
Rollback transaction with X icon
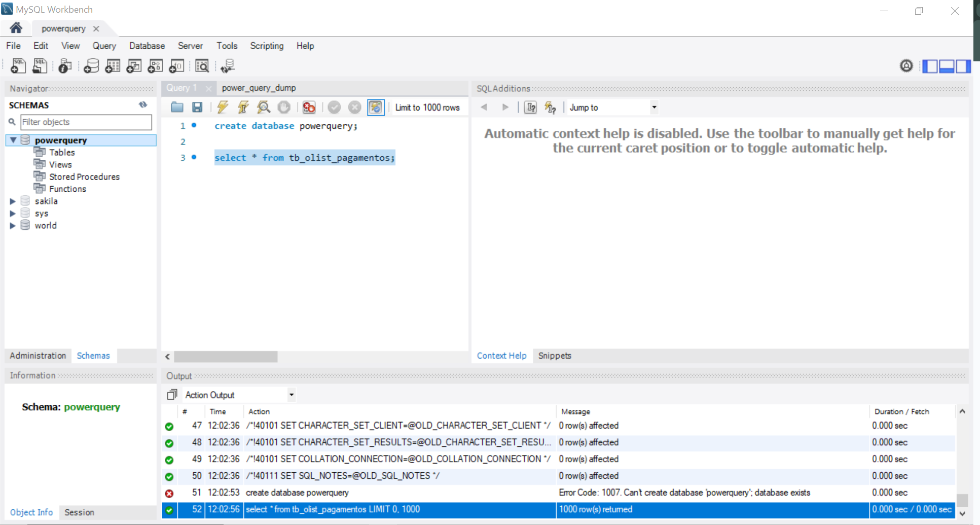(355, 107)
